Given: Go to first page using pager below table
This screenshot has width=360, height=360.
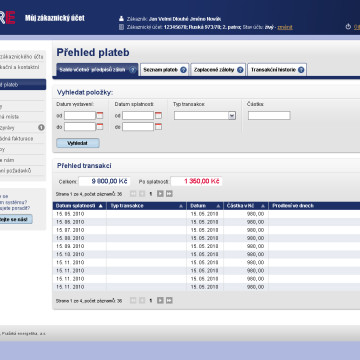Looking at the screenshot, I should (133, 301).
